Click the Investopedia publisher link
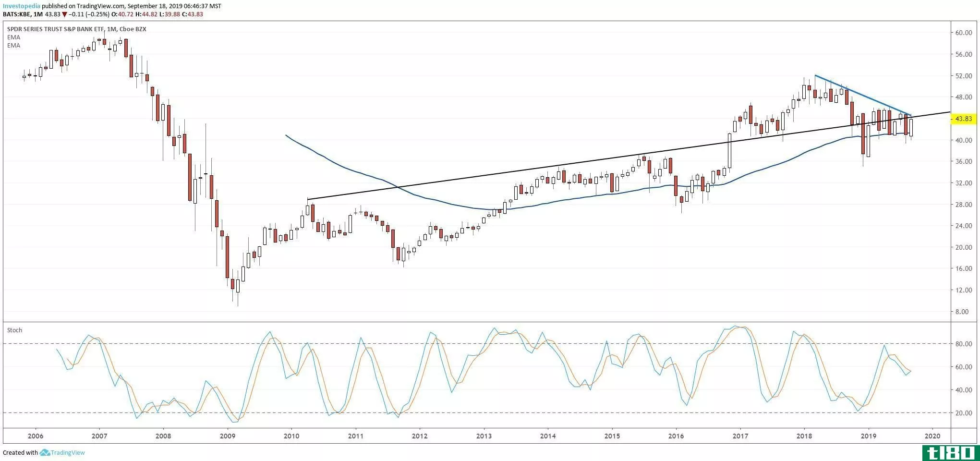Screen dimensions: 980x461 coord(22,6)
